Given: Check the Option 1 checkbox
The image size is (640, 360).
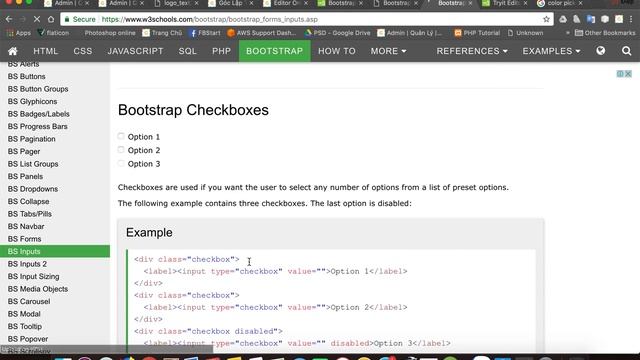Looking at the screenshot, I should [121, 136].
